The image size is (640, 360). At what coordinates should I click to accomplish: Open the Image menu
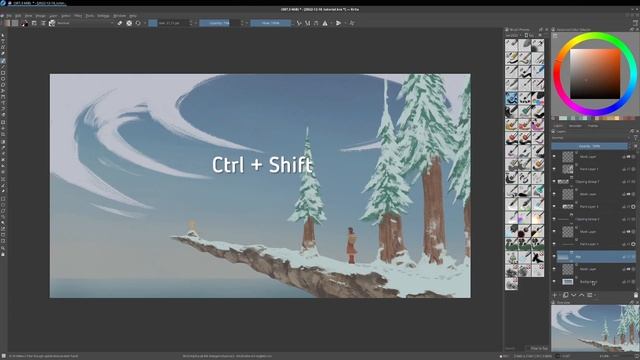[x=40, y=16]
